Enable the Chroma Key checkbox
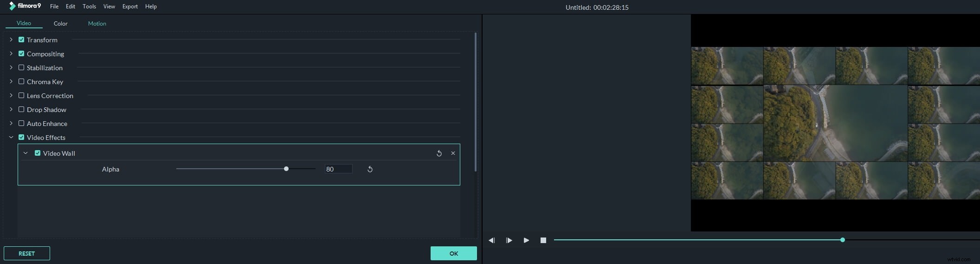Image resolution: width=980 pixels, height=264 pixels. pyautogui.click(x=21, y=82)
